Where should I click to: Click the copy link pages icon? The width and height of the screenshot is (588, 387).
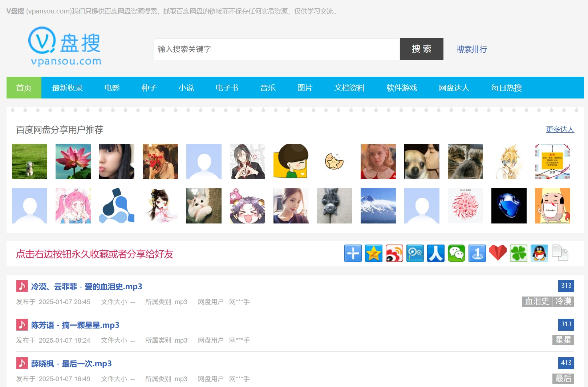point(560,253)
